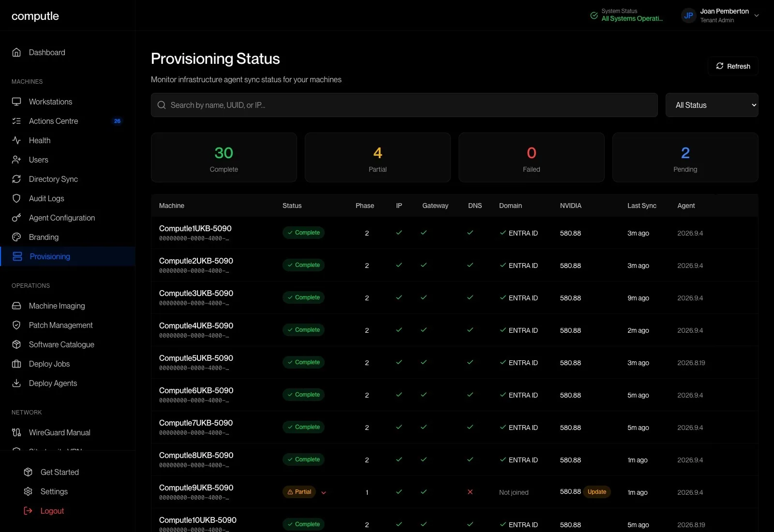Click the Not joined domain text
The height and width of the screenshot is (532, 774).
[514, 492]
